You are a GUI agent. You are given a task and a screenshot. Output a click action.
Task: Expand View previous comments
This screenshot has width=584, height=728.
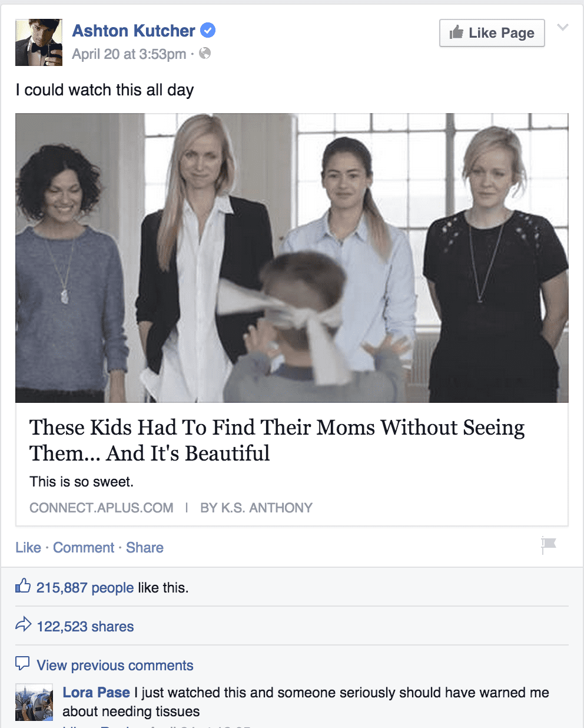pyautogui.click(x=115, y=666)
